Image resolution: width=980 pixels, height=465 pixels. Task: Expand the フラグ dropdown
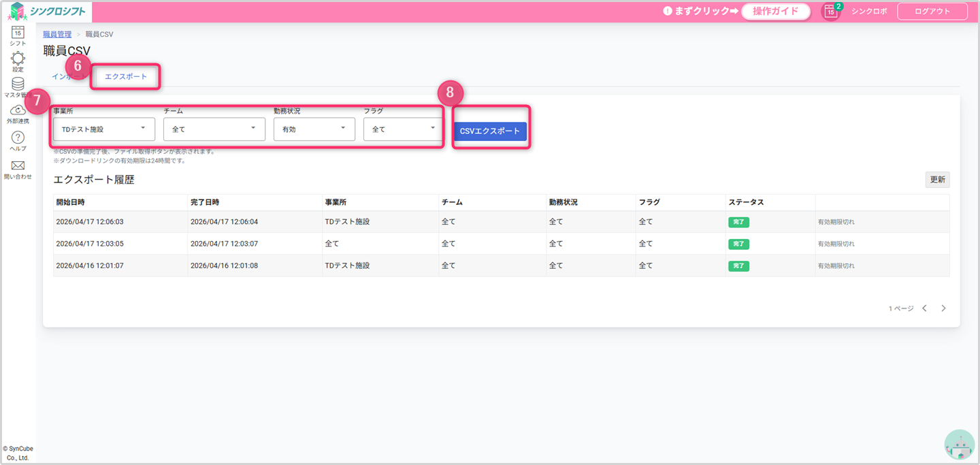coord(404,129)
